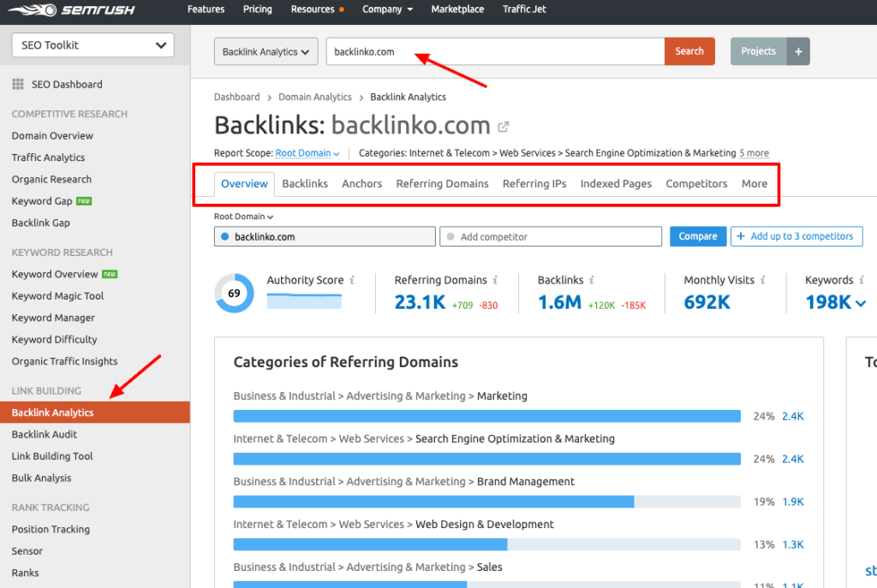The width and height of the screenshot is (877, 588).
Task: Select Backlink Analytics in sidebar
Action: point(95,413)
